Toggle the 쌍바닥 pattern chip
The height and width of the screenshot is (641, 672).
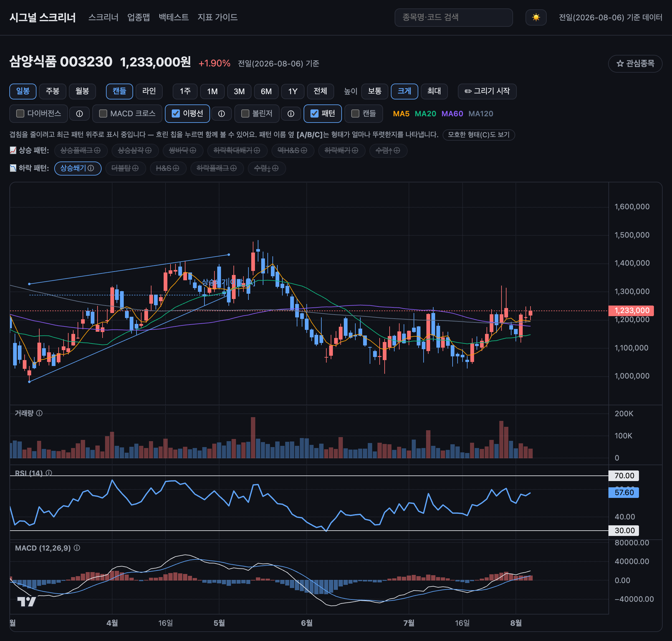pyautogui.click(x=183, y=150)
